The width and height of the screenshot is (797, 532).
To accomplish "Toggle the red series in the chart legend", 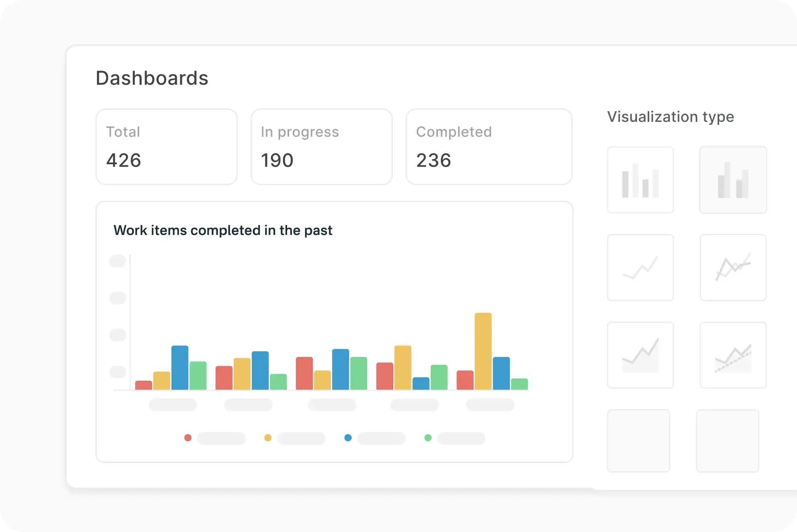I will pyautogui.click(x=188, y=438).
